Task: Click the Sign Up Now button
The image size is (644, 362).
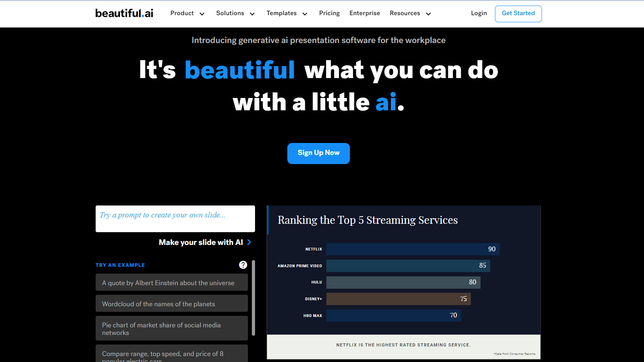Action: point(318,153)
